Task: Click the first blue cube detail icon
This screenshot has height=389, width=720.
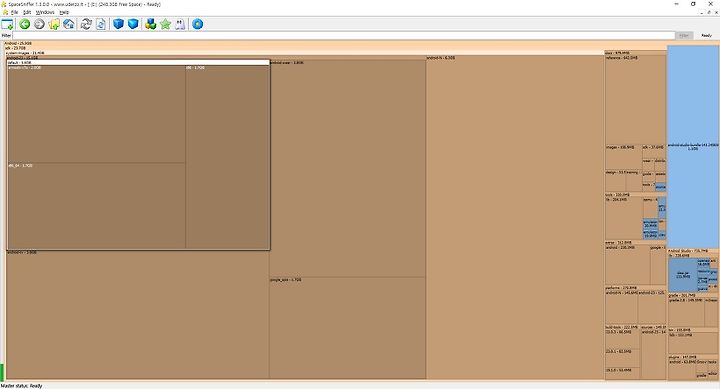Action: click(118, 24)
